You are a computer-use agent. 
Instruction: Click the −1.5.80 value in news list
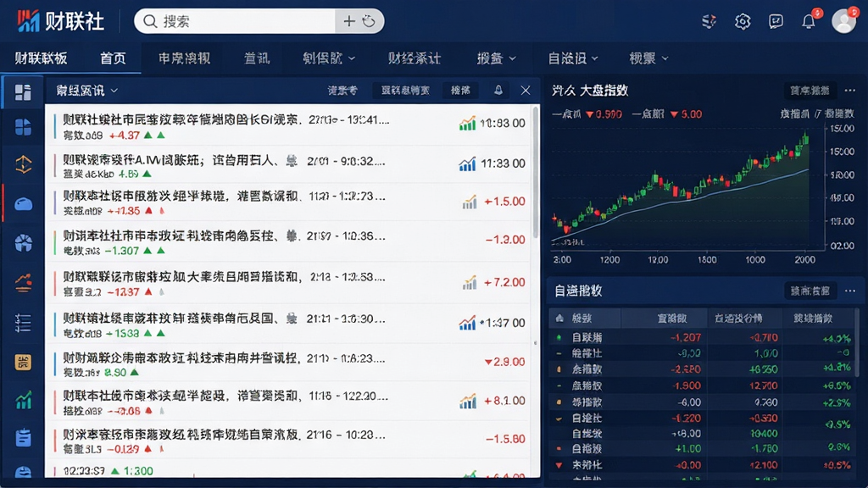click(505, 439)
